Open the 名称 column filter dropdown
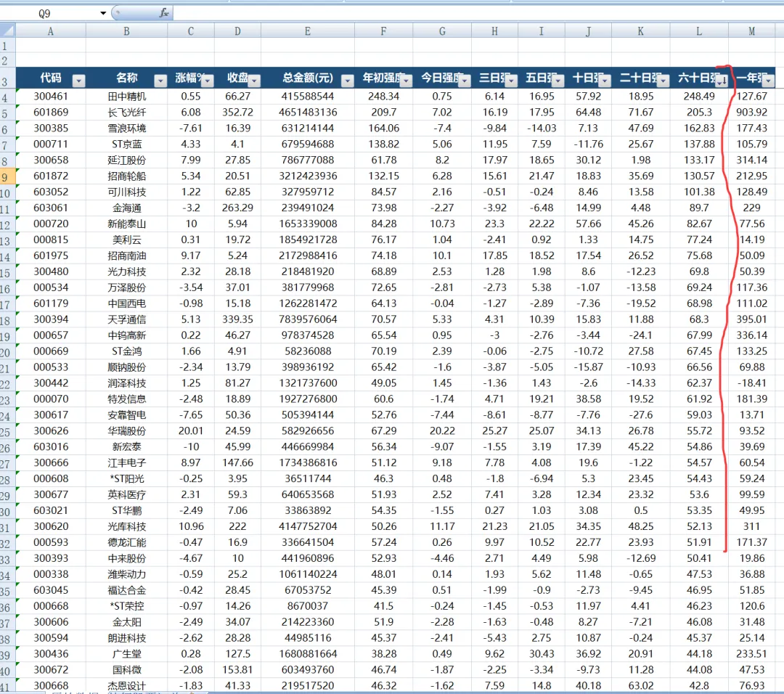 [x=160, y=81]
